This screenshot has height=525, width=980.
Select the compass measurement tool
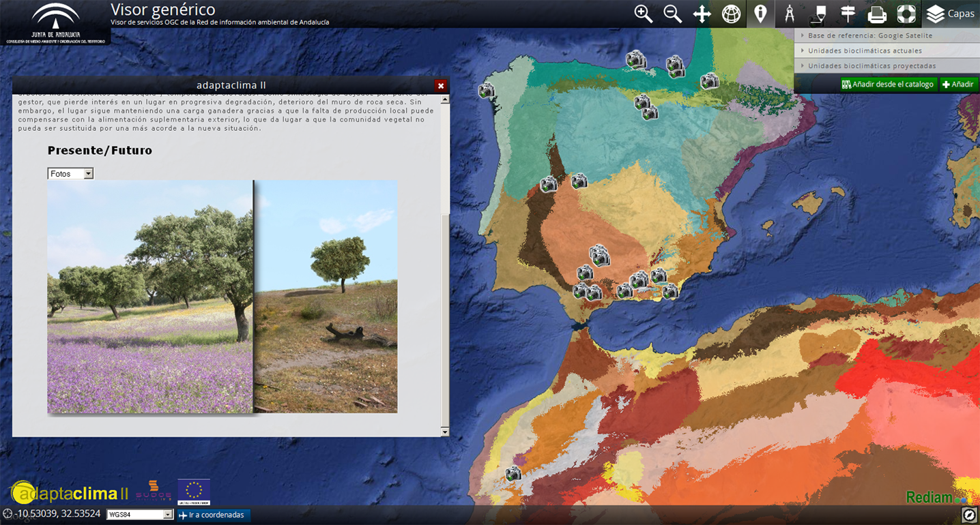790,14
